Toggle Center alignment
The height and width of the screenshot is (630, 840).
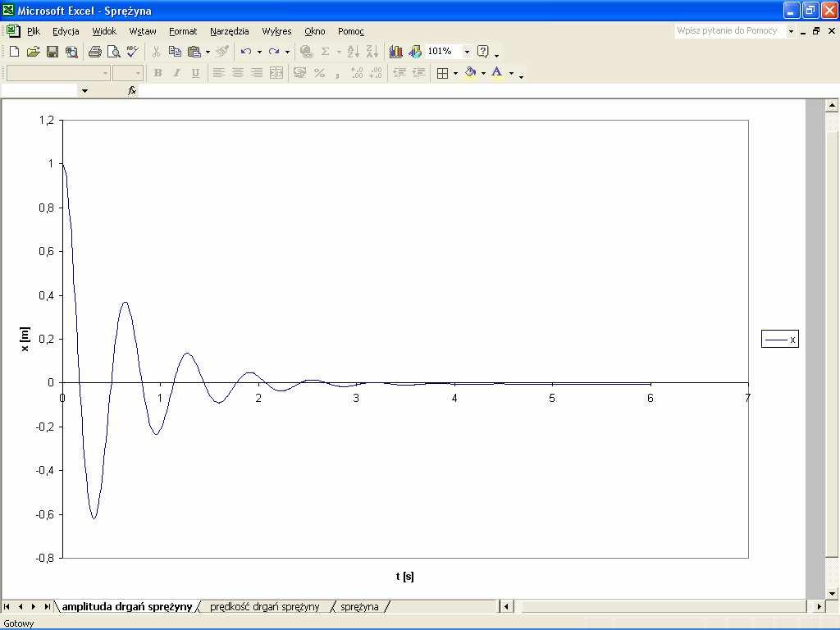tap(238, 73)
